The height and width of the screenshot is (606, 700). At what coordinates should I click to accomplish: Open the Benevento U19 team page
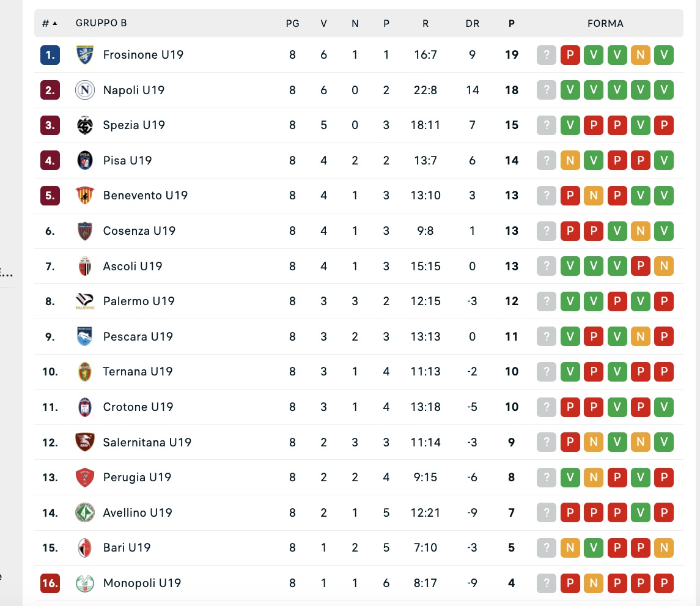[x=145, y=196]
